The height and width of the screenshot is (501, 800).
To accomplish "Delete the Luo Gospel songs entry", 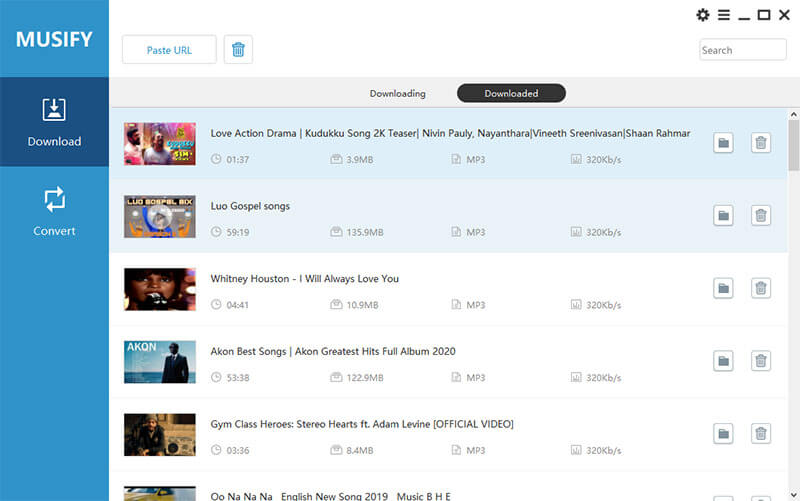I will (x=761, y=215).
